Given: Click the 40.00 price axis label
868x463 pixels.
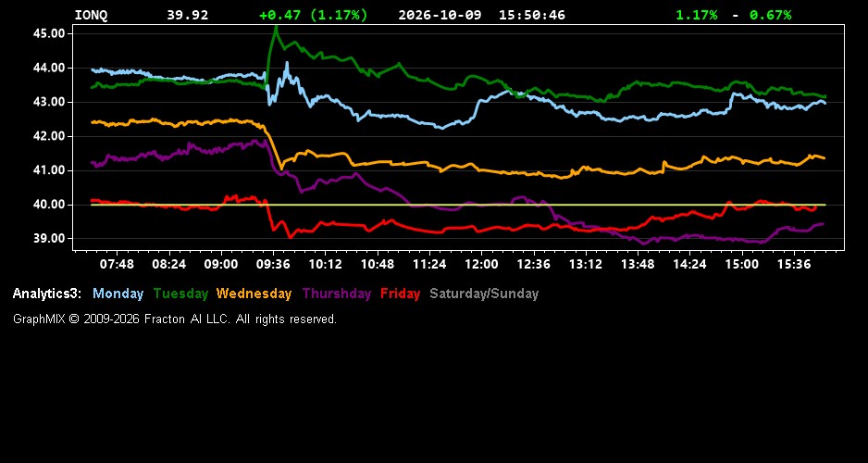Looking at the screenshot, I should point(49,205).
